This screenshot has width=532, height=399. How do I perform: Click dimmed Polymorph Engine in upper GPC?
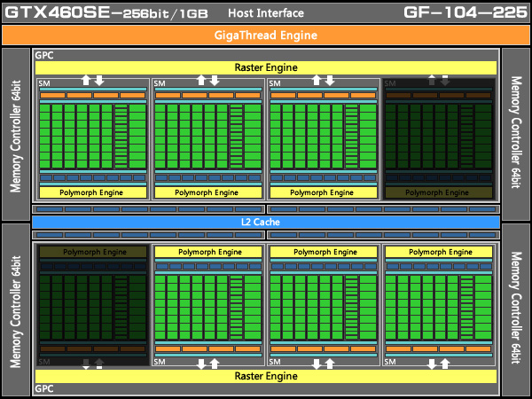pyautogui.click(x=439, y=192)
